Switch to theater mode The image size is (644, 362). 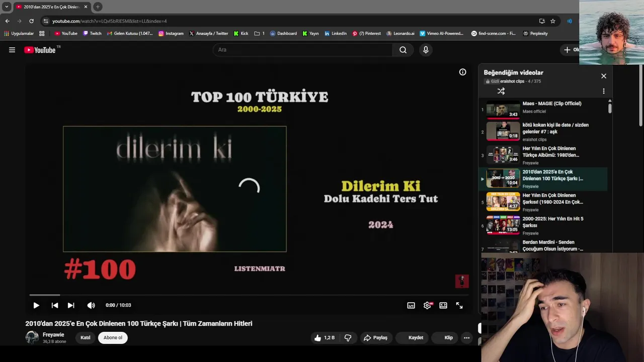(x=443, y=305)
